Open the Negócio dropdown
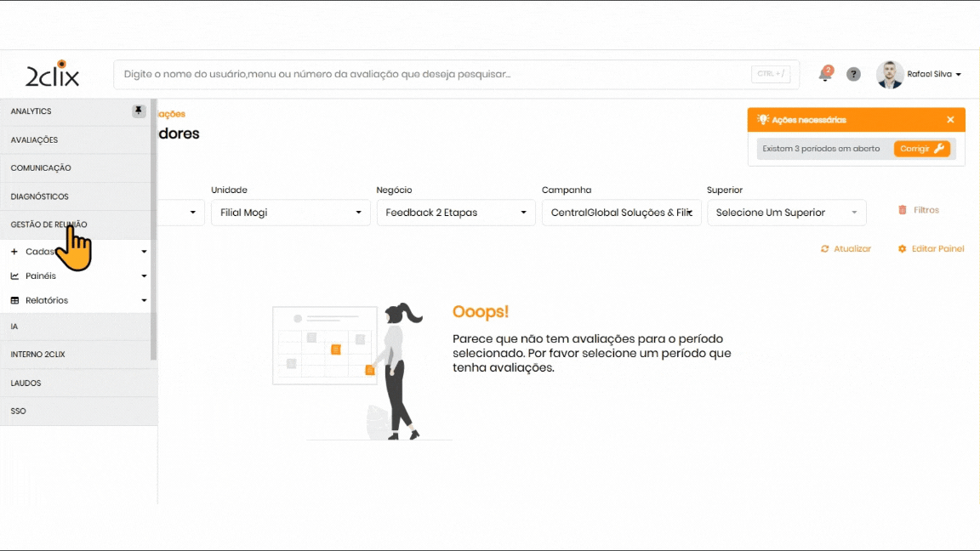980x551 pixels. pos(455,213)
